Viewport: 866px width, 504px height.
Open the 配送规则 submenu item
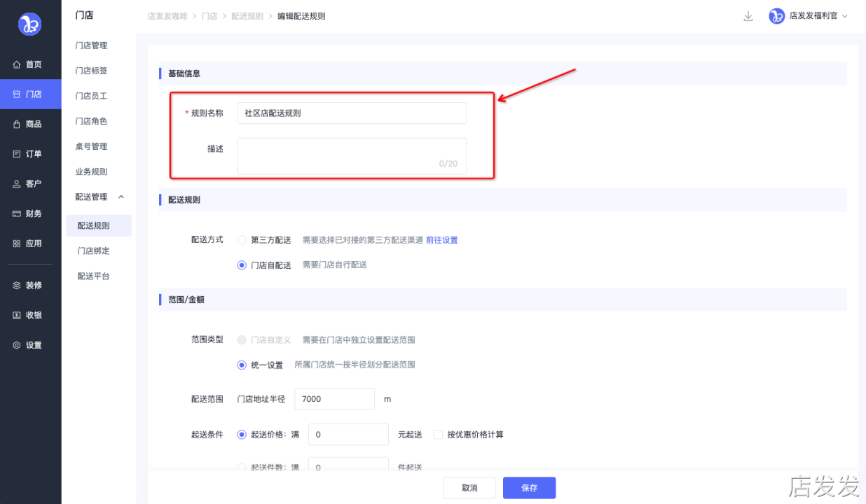tap(99, 225)
